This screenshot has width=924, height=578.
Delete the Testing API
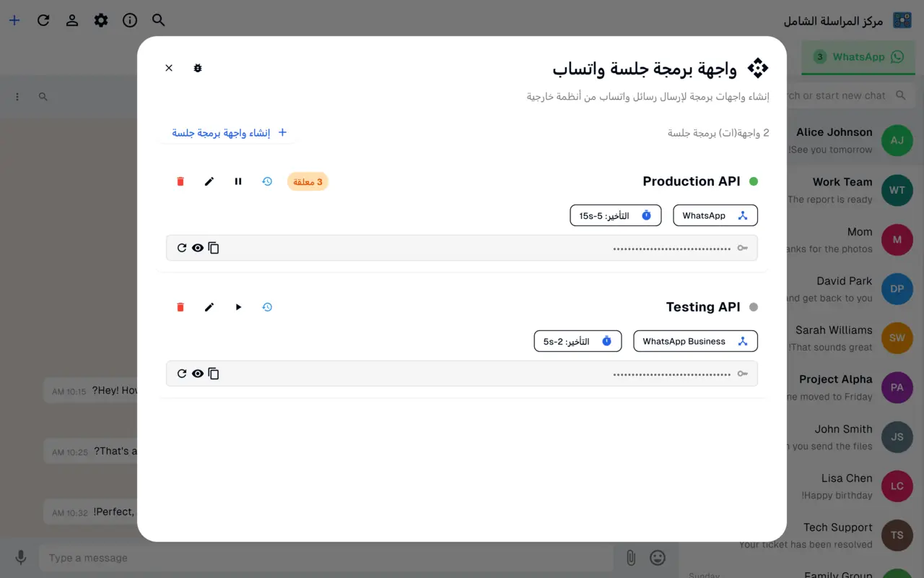tap(180, 307)
